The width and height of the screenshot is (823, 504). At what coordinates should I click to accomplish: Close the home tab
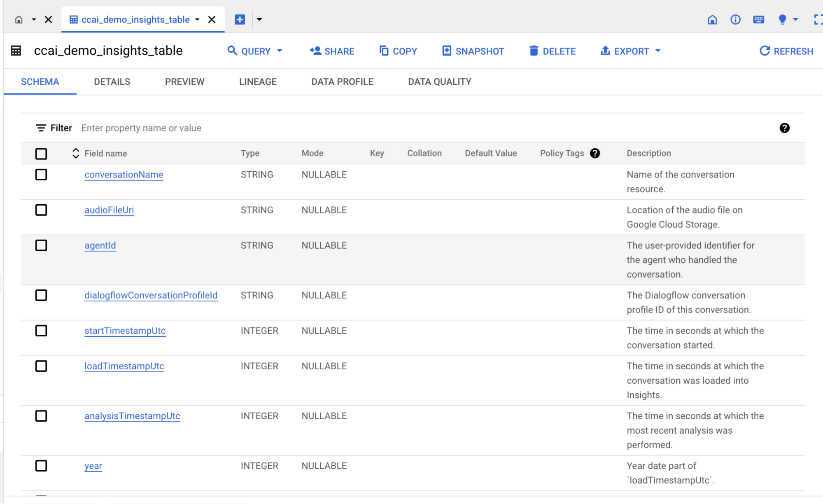[49, 20]
